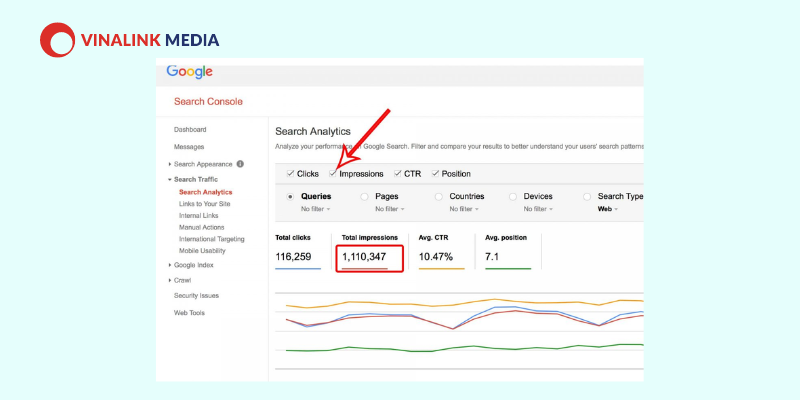The height and width of the screenshot is (400, 800).
Task: Click the Google logo
Action: point(189,72)
